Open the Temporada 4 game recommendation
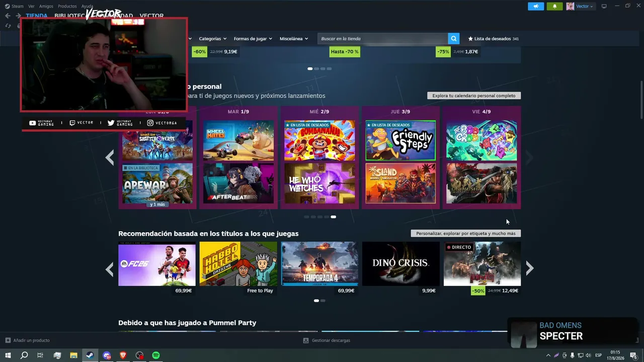 tap(319, 264)
